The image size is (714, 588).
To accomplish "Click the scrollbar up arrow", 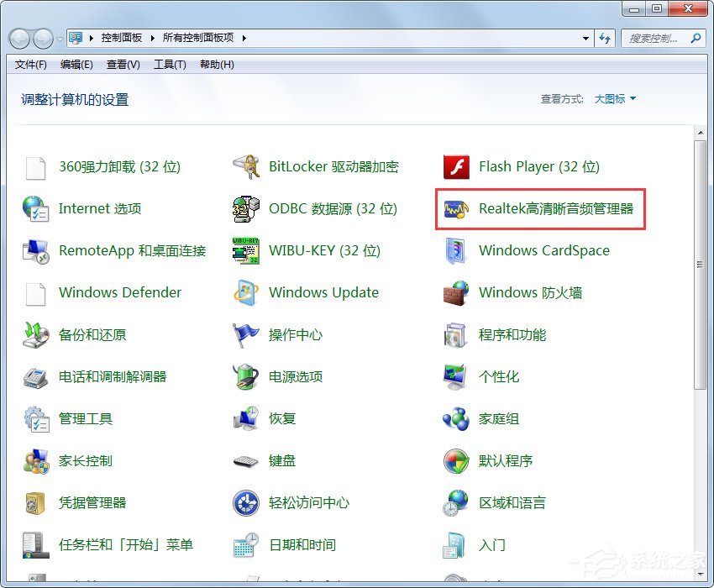I will (700, 133).
